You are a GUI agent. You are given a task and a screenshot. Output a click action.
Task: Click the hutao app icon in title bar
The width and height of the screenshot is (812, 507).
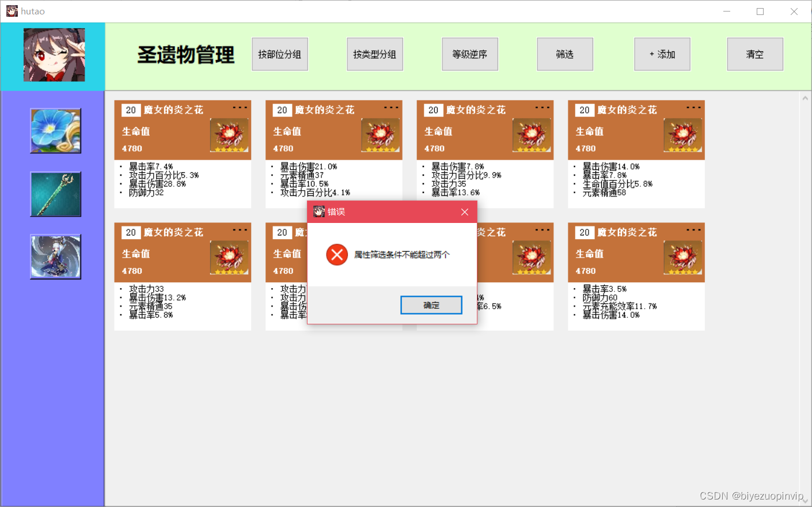point(12,11)
